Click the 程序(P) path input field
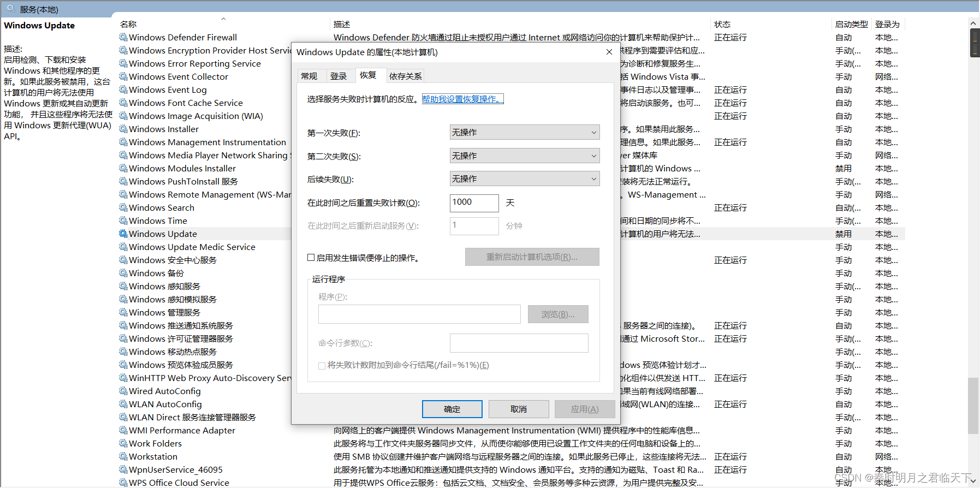 (x=419, y=314)
